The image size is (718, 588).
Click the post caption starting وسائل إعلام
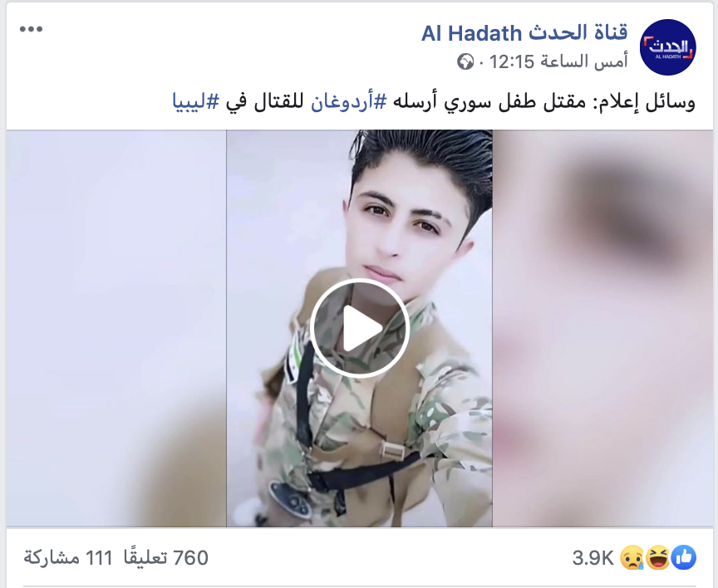[x=434, y=102]
